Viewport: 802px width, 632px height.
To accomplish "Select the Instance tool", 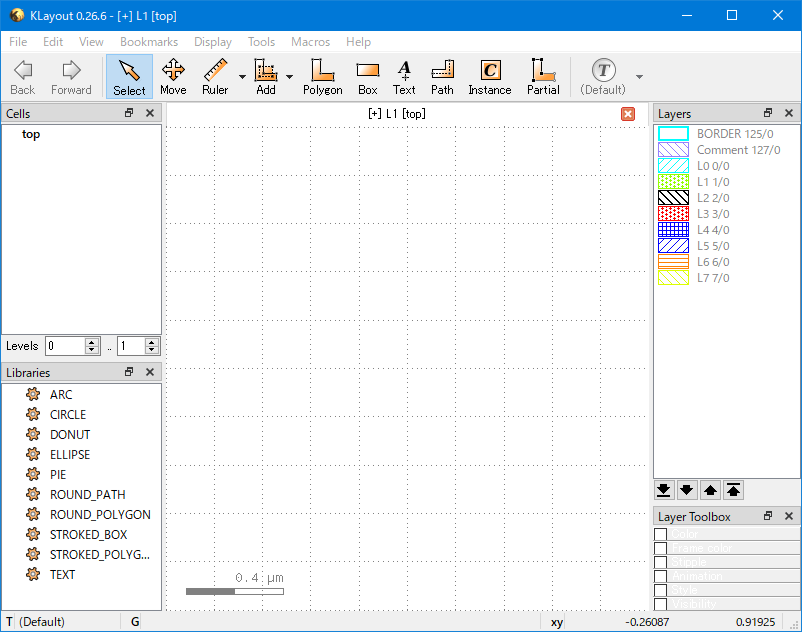I will point(490,77).
